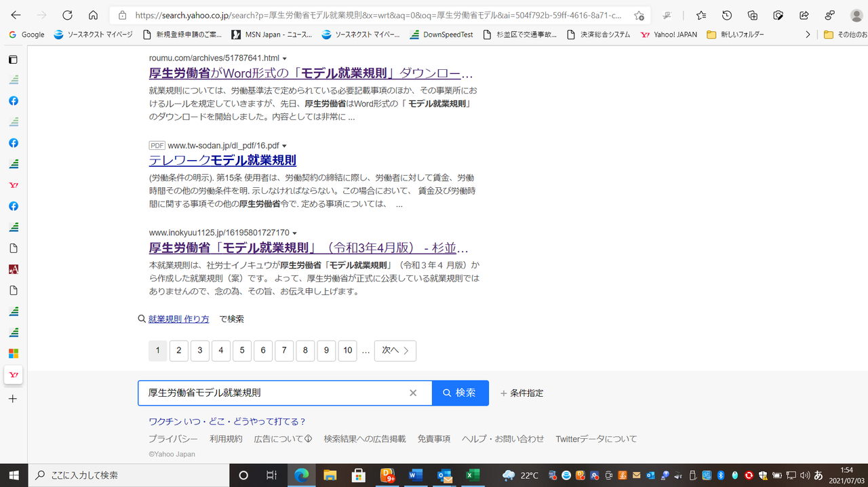Expand dropdown arrow beside www.tw-sodan.jp URL
The image size is (868, 487).
(x=284, y=146)
